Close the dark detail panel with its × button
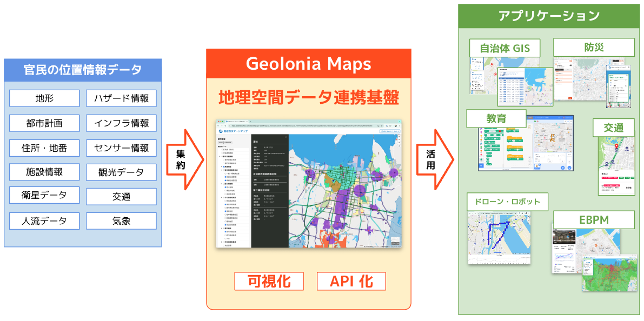644x321 pixels. (x=287, y=137)
